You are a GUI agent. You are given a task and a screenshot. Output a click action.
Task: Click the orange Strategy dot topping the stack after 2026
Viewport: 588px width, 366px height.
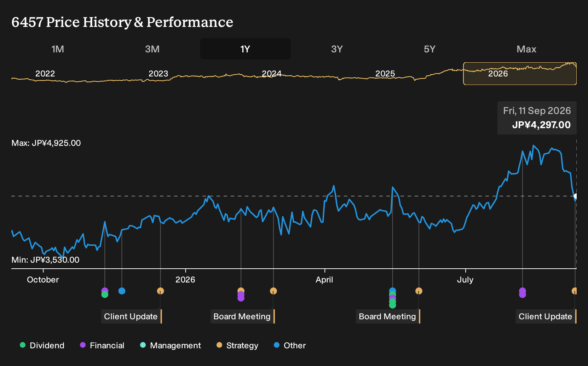241,291
